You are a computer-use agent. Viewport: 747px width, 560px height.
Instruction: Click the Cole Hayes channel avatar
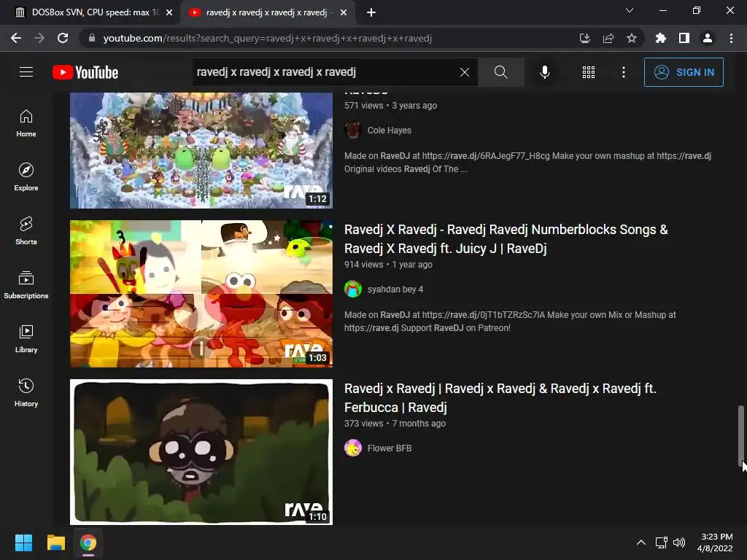click(x=353, y=130)
